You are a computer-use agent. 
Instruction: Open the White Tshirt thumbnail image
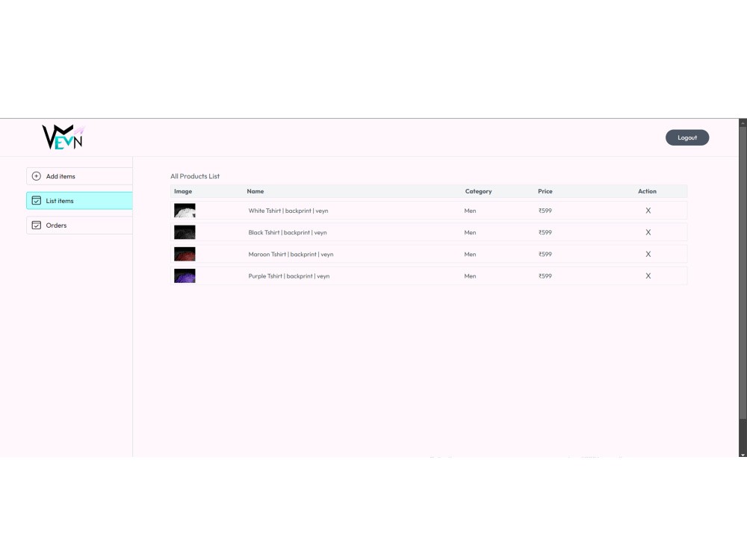tap(185, 211)
